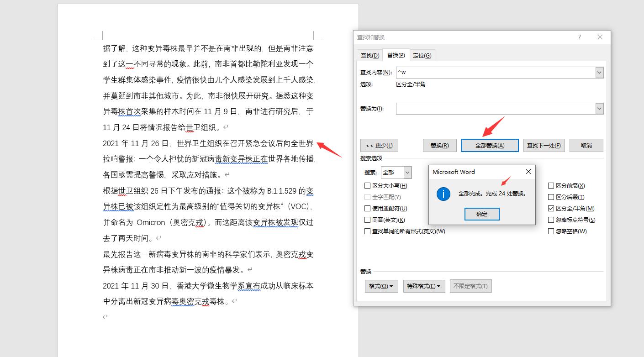Screen dimensions: 644x357
Task: Click the 取消 button to close dialog
Action: (587, 145)
